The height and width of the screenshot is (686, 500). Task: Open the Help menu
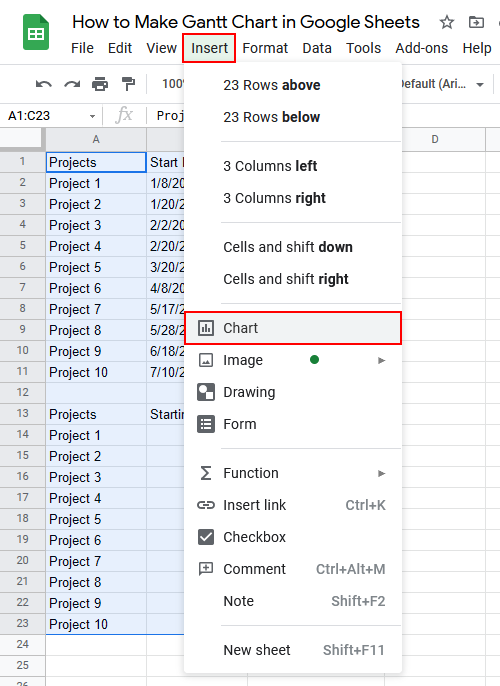coord(477,48)
